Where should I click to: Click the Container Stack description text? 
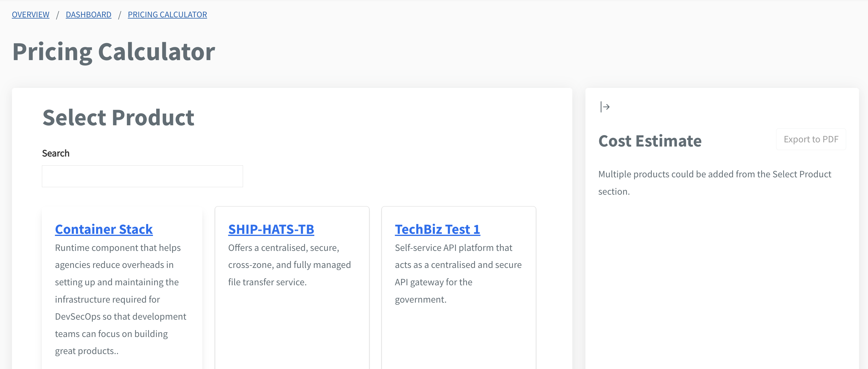pos(121,299)
